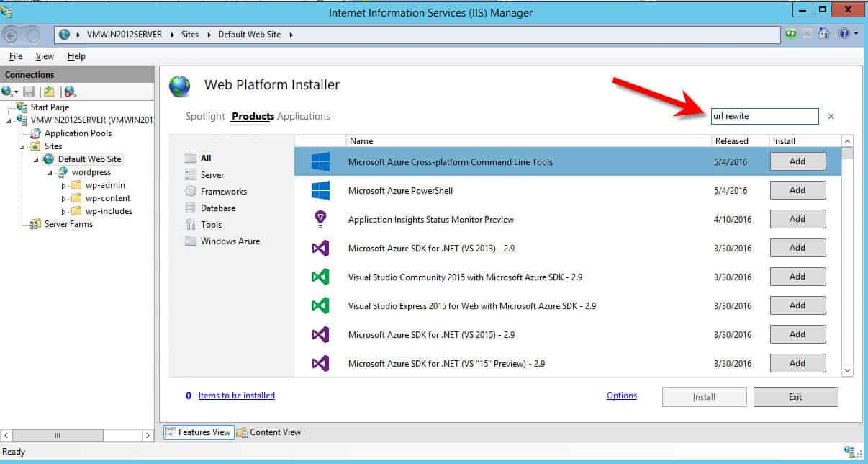Expand the wp-includes folder node

[x=63, y=212]
